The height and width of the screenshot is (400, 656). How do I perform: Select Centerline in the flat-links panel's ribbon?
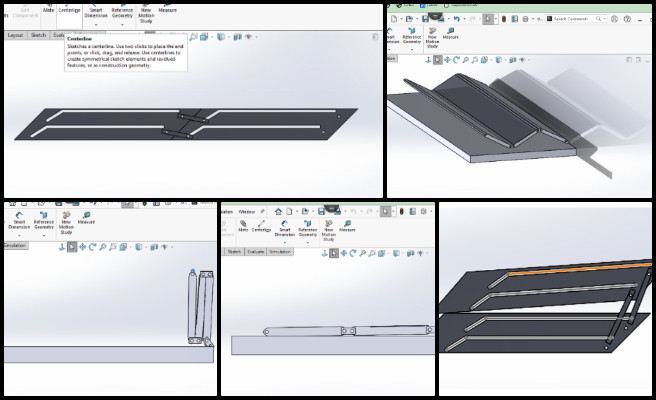tap(261, 226)
